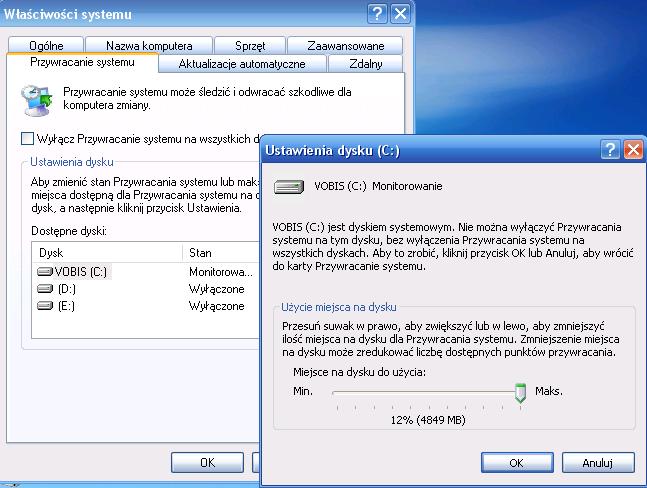Image resolution: width=647 pixels, height=488 pixels.
Task: Click the VOBIS (C:) drive icon in disk list
Action: click(x=45, y=272)
